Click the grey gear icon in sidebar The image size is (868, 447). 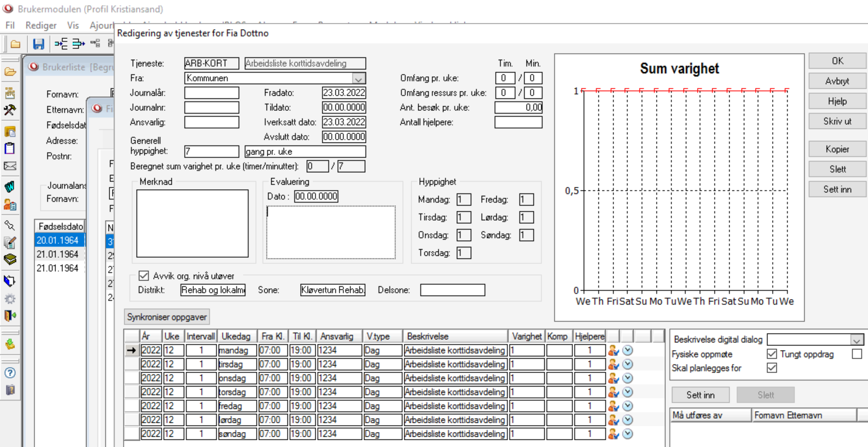[x=10, y=299]
